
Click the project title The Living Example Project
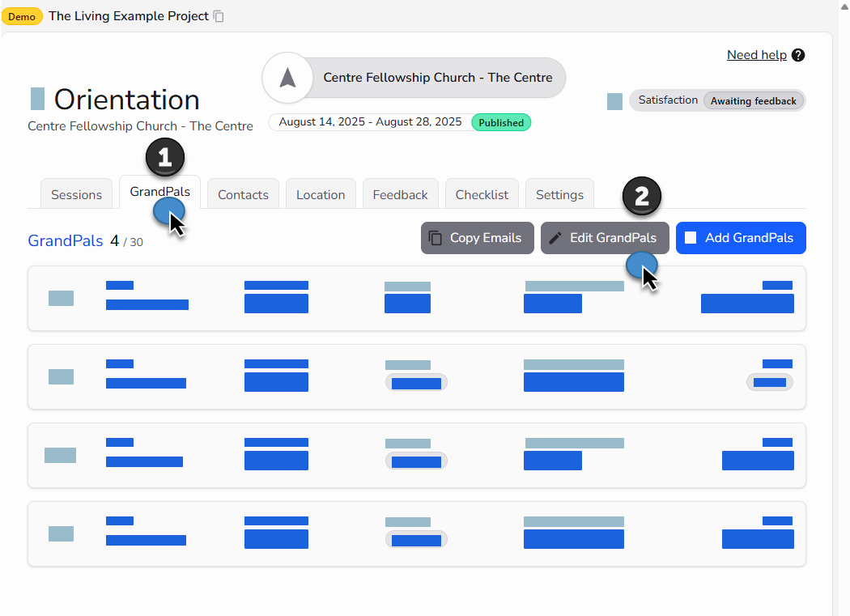129,16
